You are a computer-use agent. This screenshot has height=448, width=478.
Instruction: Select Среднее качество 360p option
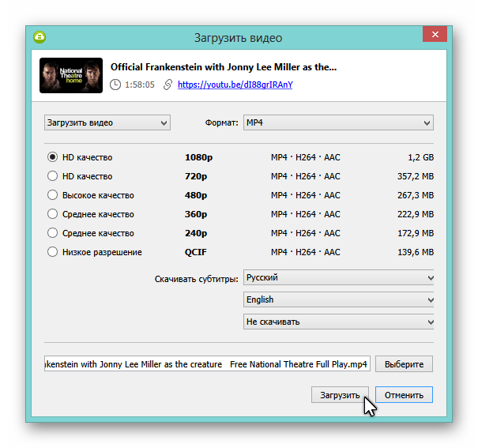pyautogui.click(x=53, y=214)
